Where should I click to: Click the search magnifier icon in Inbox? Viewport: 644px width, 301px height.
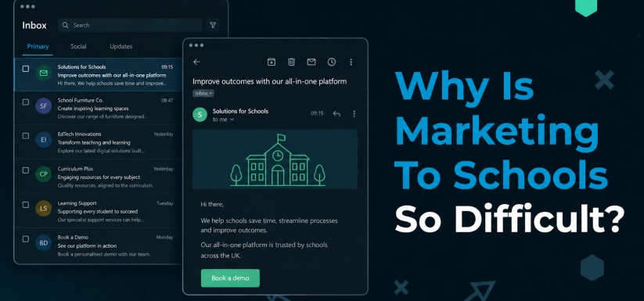point(65,26)
